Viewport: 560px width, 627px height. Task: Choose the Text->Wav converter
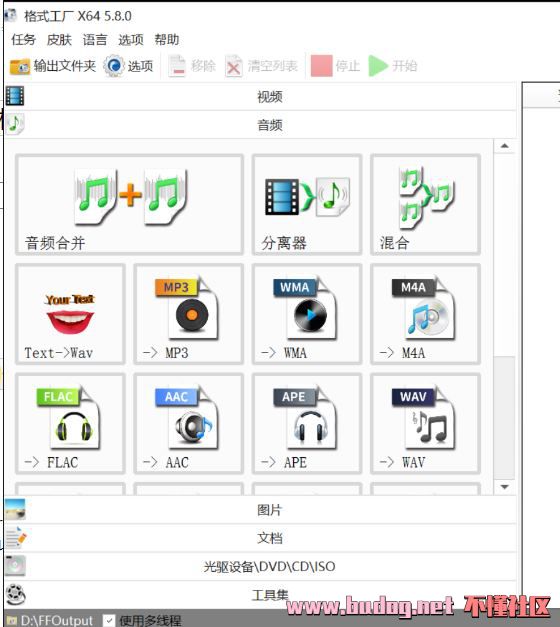click(70, 314)
